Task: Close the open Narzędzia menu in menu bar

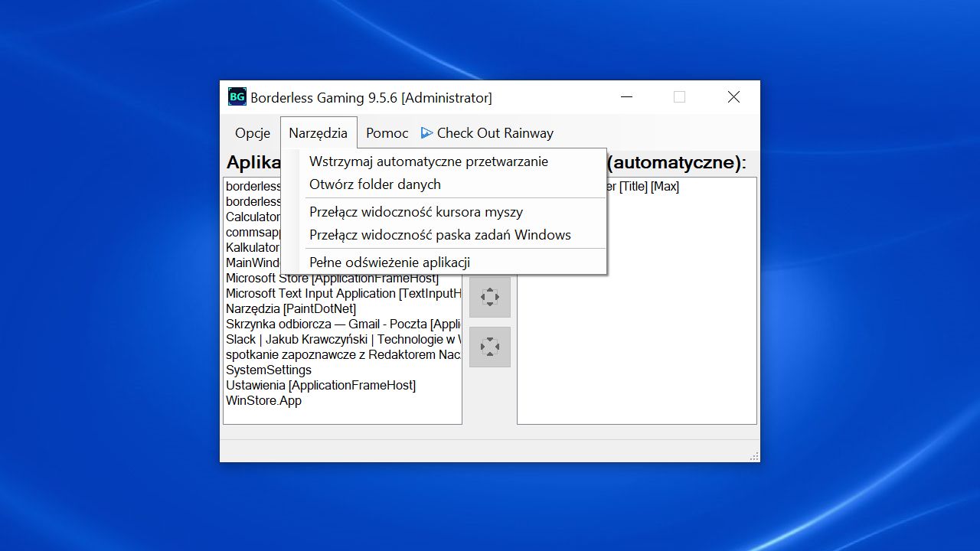Action: click(x=318, y=133)
